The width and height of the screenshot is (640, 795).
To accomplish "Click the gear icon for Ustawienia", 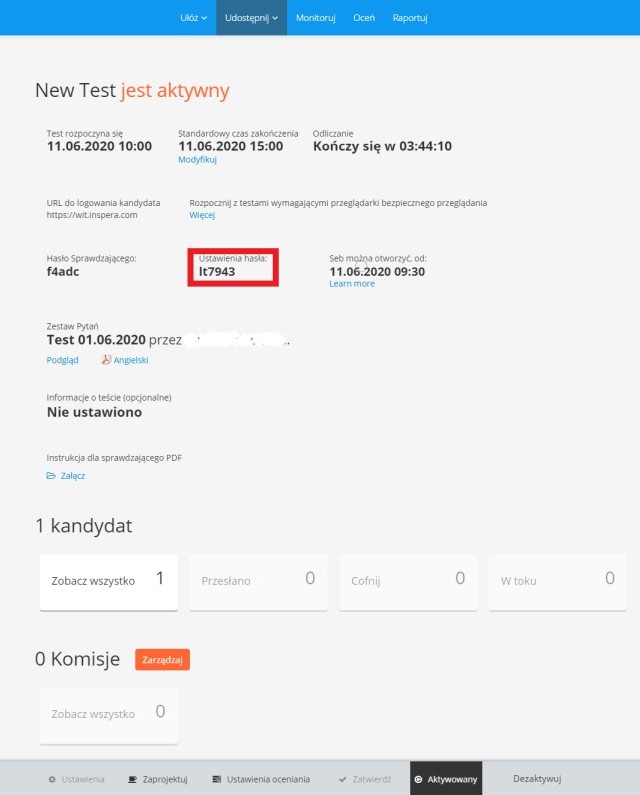I will [x=52, y=779].
